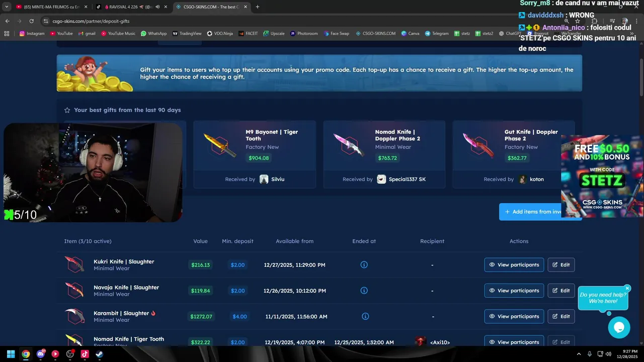Open a new browser tab
Image resolution: width=644 pixels, height=362 pixels.
coord(258,7)
